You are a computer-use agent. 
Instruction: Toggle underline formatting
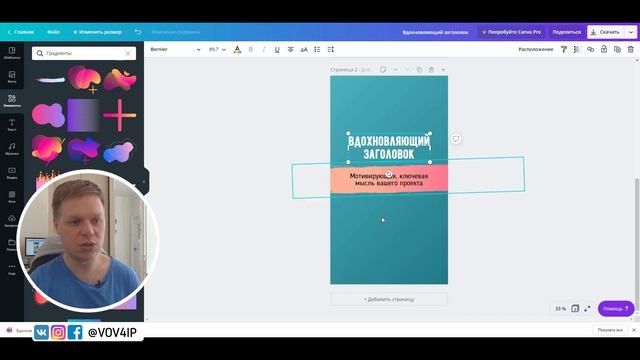[x=277, y=49]
